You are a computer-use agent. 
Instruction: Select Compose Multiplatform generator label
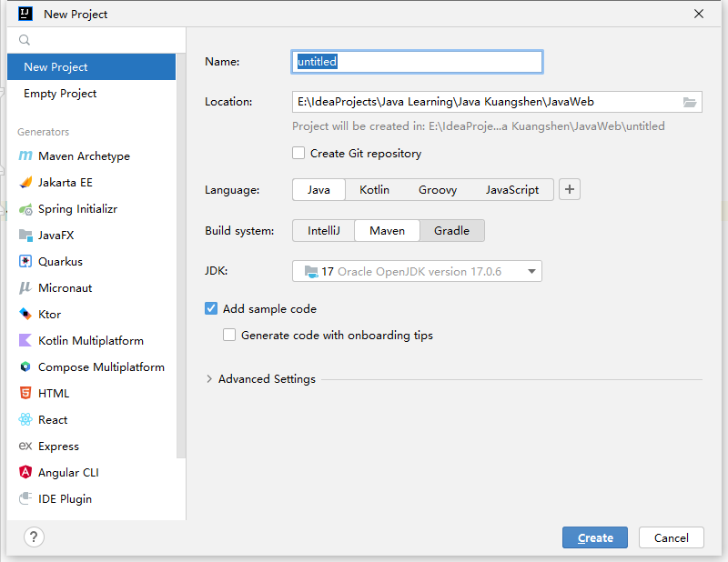click(x=101, y=367)
